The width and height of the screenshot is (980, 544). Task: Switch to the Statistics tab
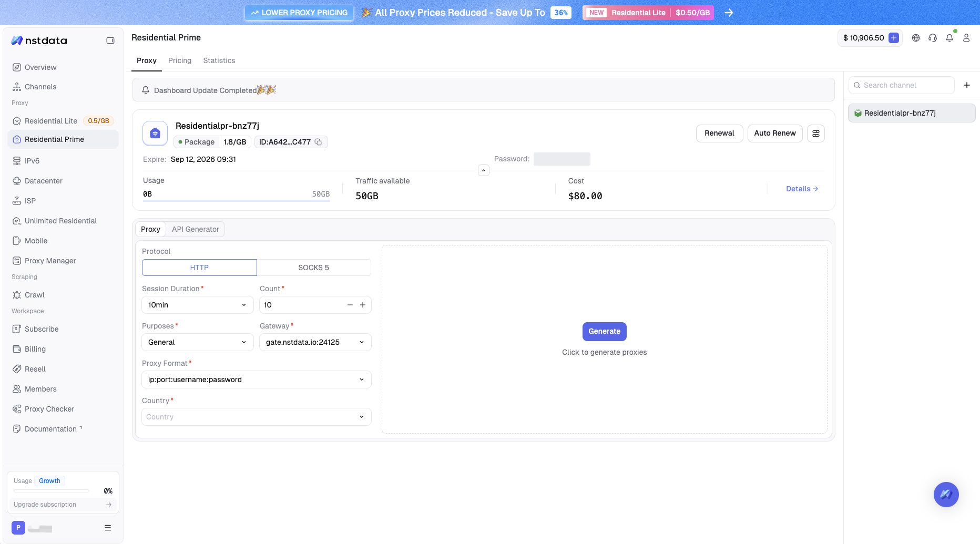pos(219,60)
